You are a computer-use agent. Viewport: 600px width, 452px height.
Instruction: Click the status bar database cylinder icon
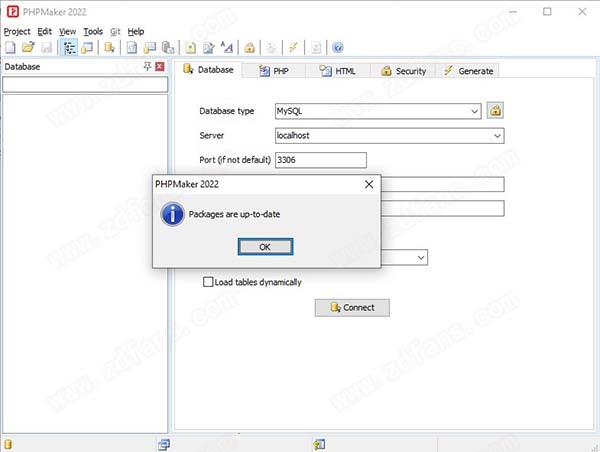coord(8,444)
